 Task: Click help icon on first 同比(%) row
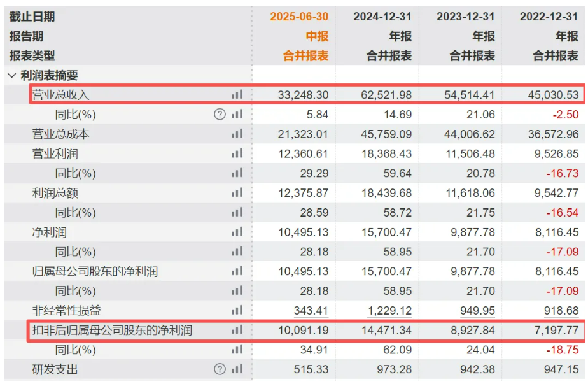click(220, 115)
